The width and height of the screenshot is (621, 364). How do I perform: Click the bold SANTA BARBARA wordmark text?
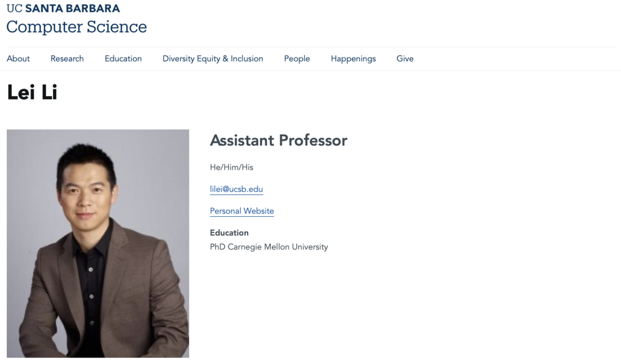pyautogui.click(x=72, y=9)
